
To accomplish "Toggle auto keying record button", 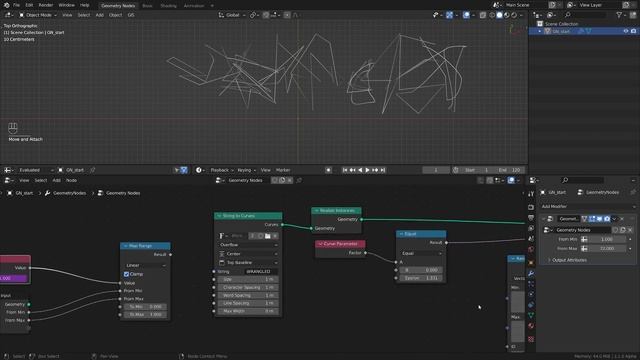I will click(x=329, y=170).
